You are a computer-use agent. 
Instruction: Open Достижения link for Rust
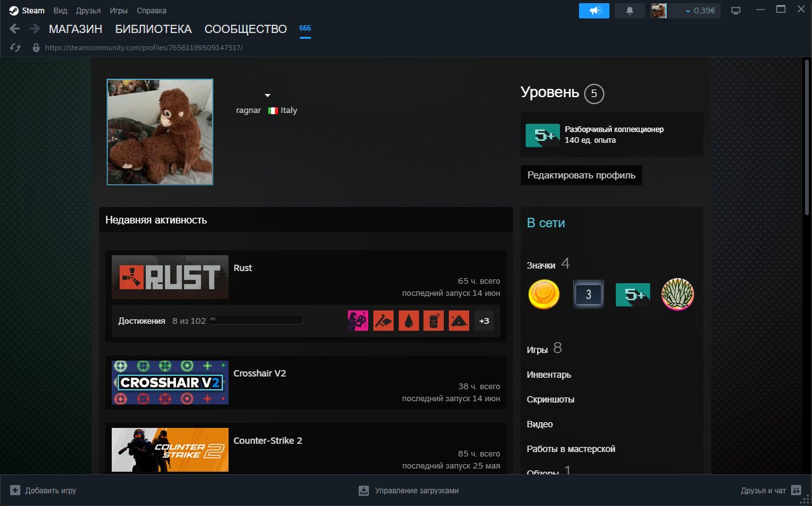pyautogui.click(x=142, y=321)
